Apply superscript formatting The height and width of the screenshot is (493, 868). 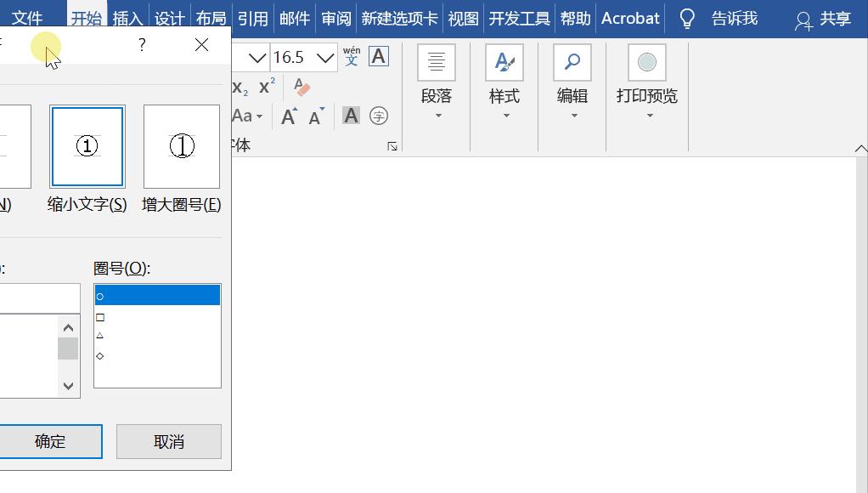click(x=265, y=85)
